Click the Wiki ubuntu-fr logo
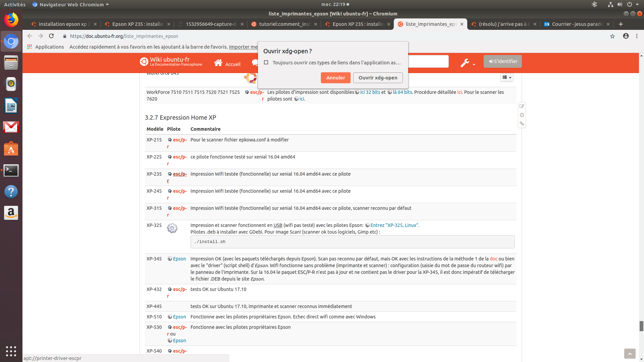644x362 pixels. pyautogui.click(x=171, y=61)
